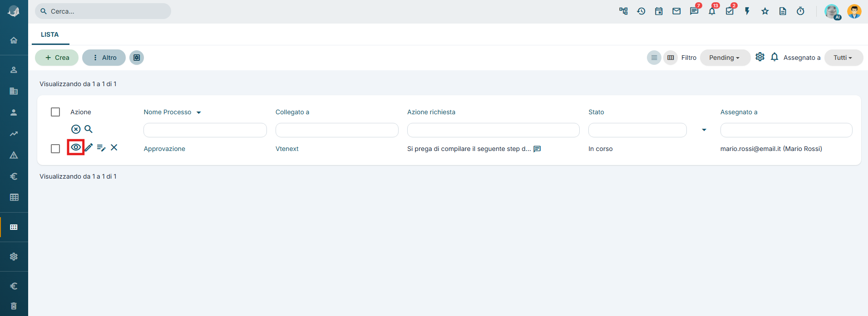Click the lightning bolt quick action icon
The height and width of the screenshot is (316, 868).
747,11
